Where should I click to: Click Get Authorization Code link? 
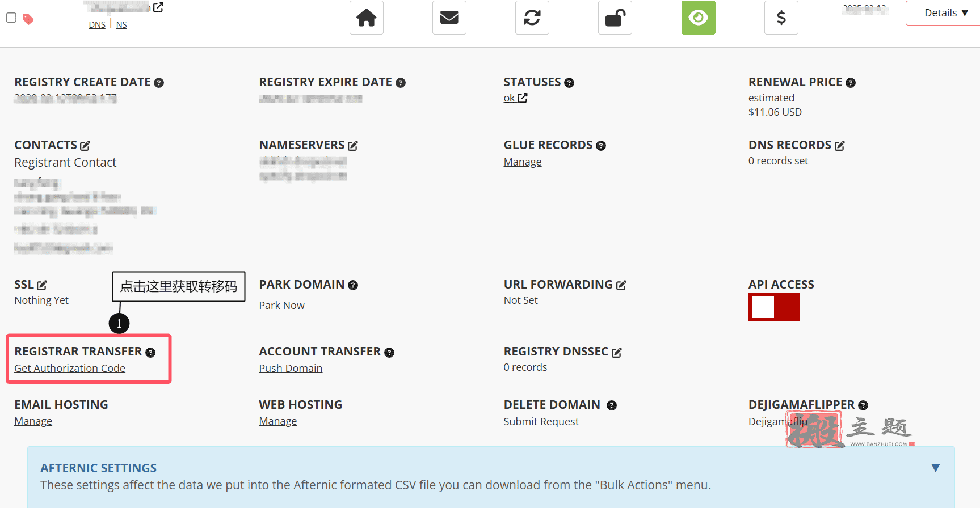(70, 369)
